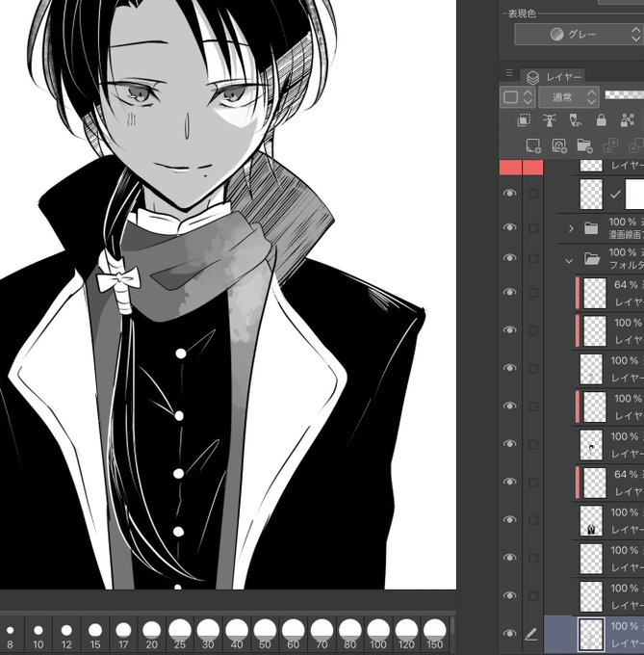644x655 pixels.
Task: Click the mask enabled checkmark icon
Action: click(x=614, y=195)
